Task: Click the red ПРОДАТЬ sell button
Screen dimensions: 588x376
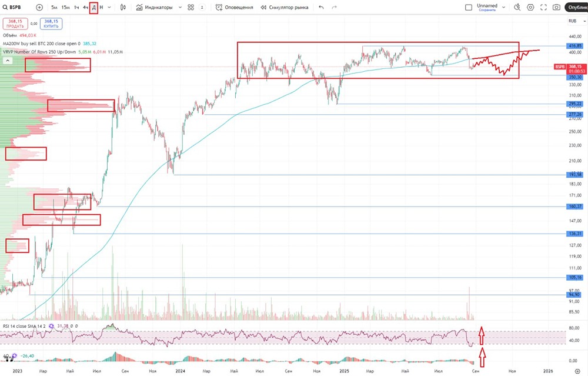Action: point(15,24)
